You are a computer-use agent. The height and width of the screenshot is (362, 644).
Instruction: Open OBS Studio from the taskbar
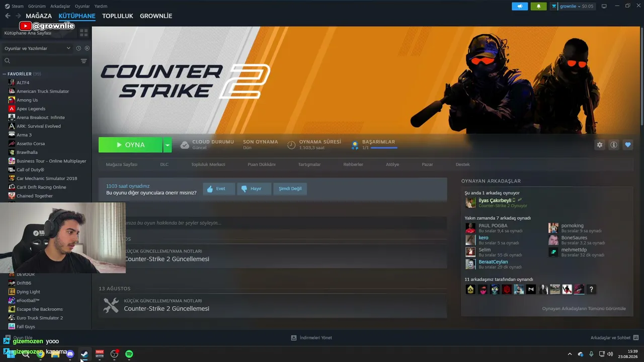114,354
